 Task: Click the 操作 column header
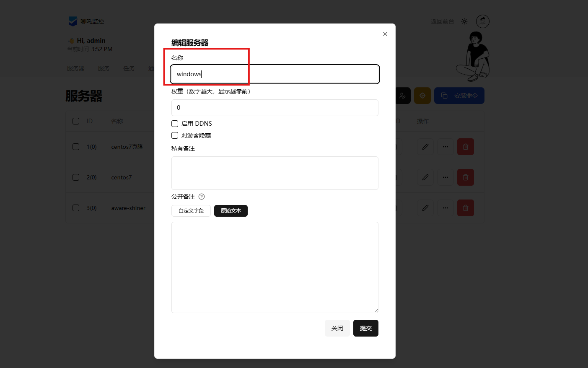coord(423,121)
